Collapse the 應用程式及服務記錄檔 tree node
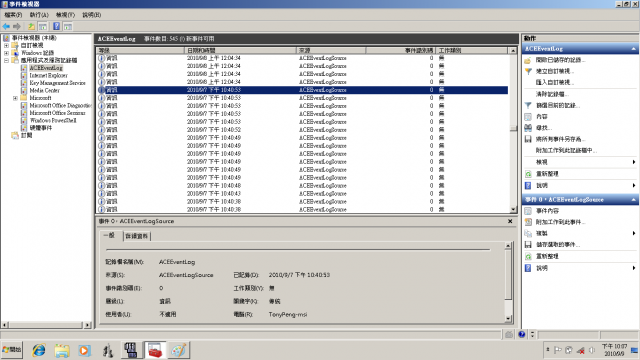The height and width of the screenshot is (360, 640). pyautogui.click(x=7, y=60)
